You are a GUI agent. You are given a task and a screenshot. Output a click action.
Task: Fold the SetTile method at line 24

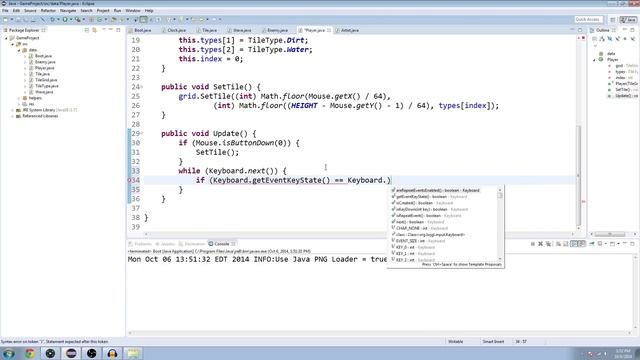coord(142,87)
